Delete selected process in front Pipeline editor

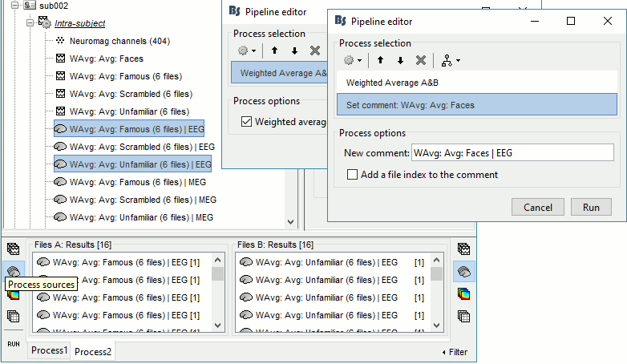click(x=420, y=60)
